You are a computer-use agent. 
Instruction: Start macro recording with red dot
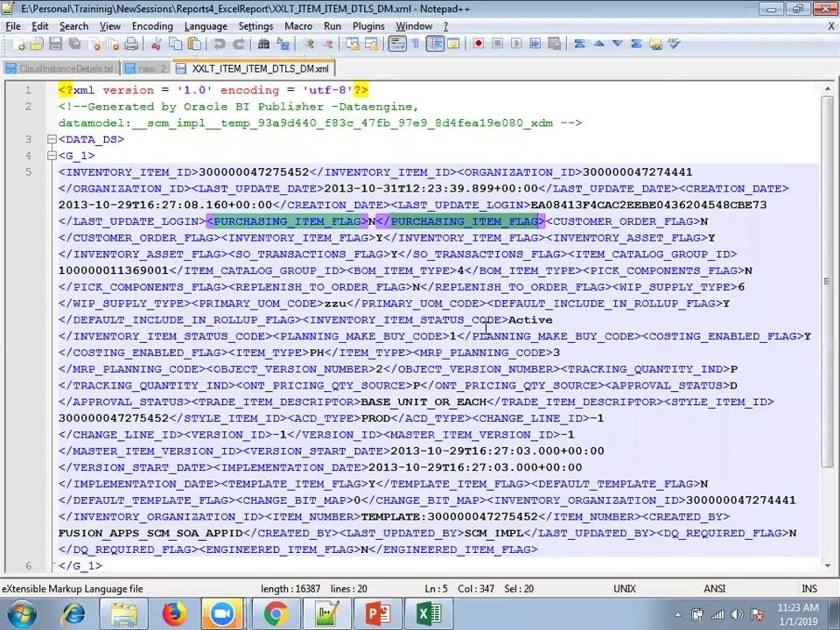[479, 44]
